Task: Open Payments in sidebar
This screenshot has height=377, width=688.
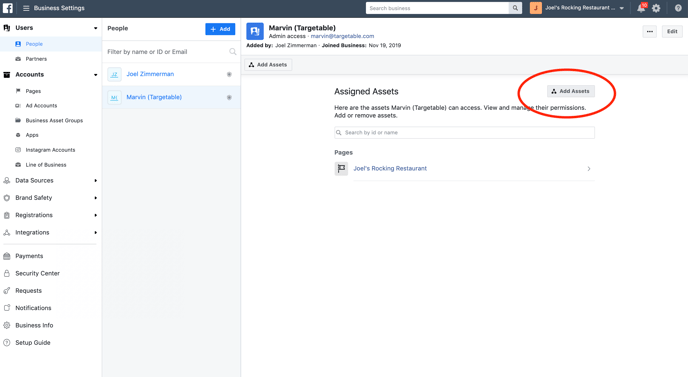Action: pos(29,256)
